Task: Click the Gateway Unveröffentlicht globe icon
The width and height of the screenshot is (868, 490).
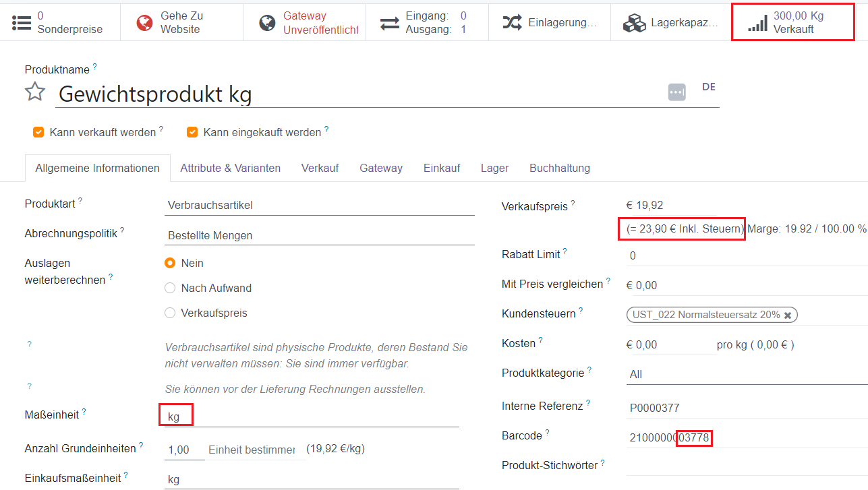Action: point(267,22)
